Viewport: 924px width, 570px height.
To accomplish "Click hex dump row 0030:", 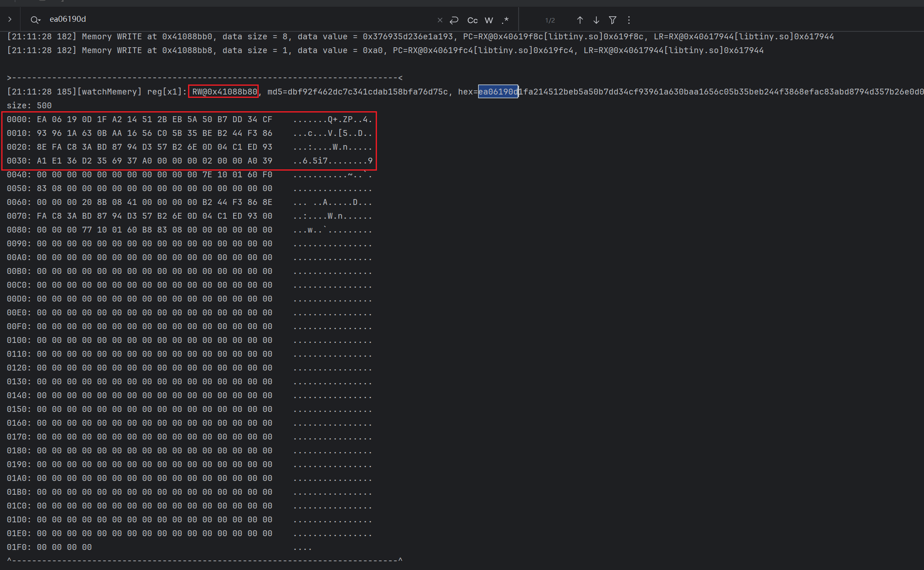I will coord(189,161).
